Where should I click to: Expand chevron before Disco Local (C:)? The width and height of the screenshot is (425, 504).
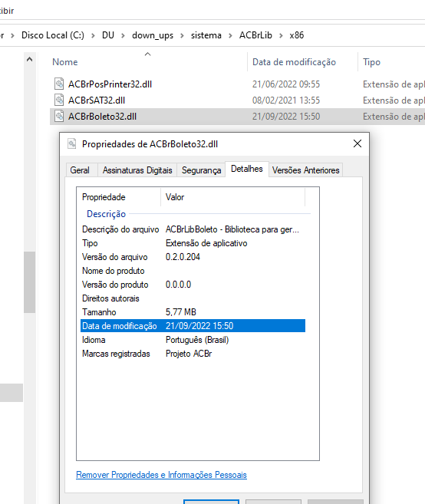tap(12, 35)
